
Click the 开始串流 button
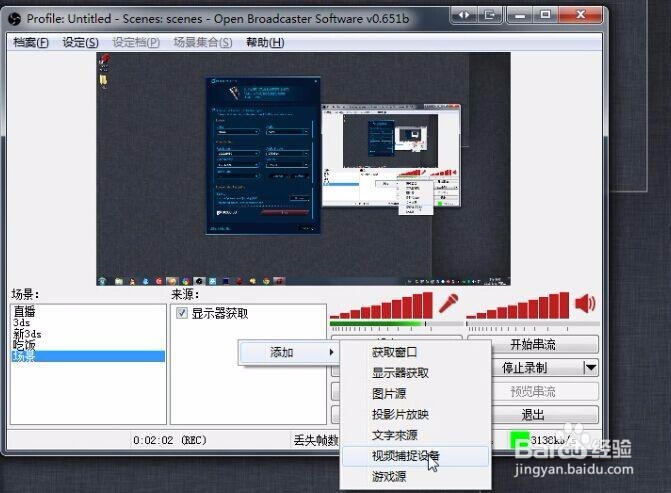click(533, 345)
